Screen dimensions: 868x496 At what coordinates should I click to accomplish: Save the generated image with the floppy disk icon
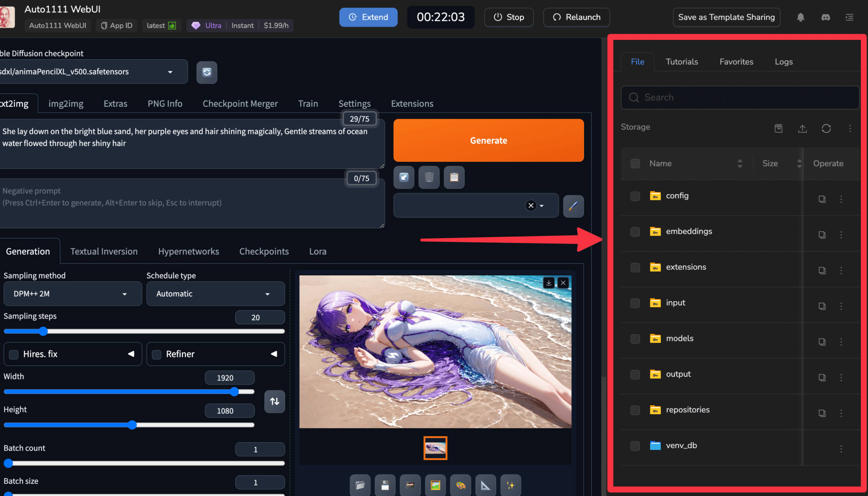[x=385, y=485]
